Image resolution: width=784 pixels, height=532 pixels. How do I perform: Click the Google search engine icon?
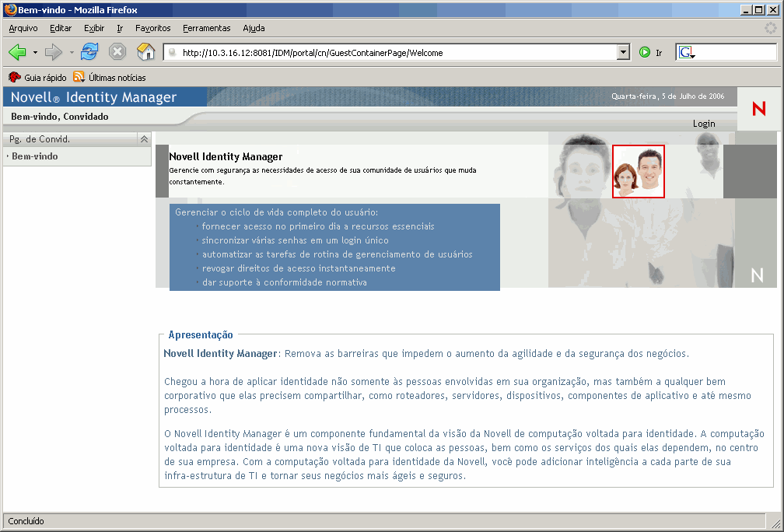click(x=685, y=53)
